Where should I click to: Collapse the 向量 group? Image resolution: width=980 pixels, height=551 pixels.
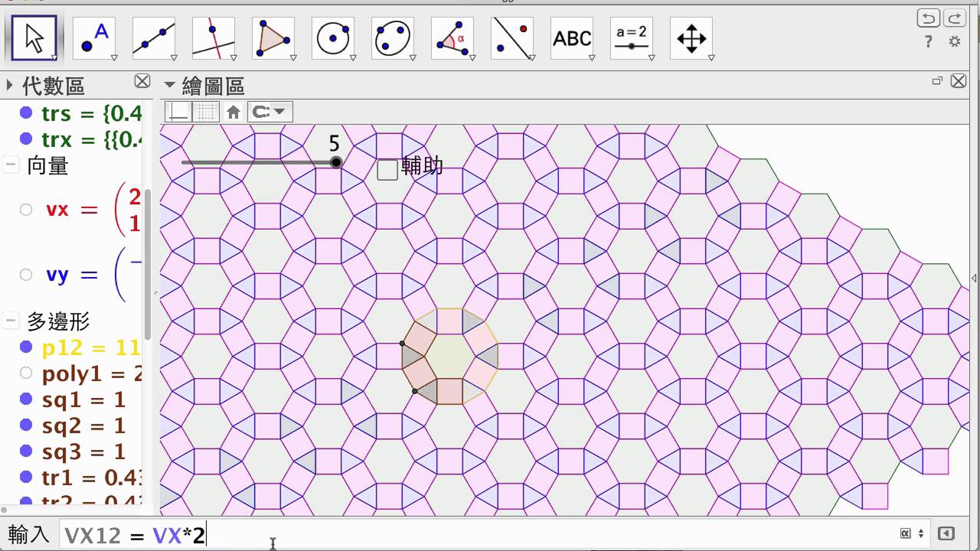pyautogui.click(x=11, y=165)
